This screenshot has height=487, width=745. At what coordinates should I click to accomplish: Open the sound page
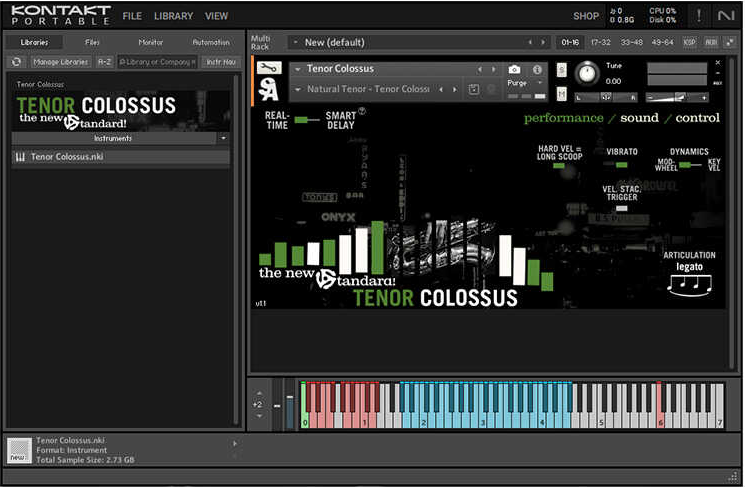tap(640, 118)
